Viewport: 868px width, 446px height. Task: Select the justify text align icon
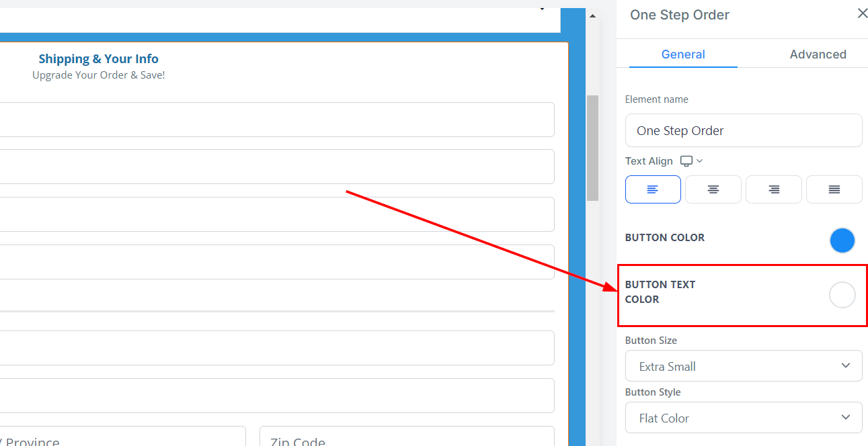[x=834, y=189]
